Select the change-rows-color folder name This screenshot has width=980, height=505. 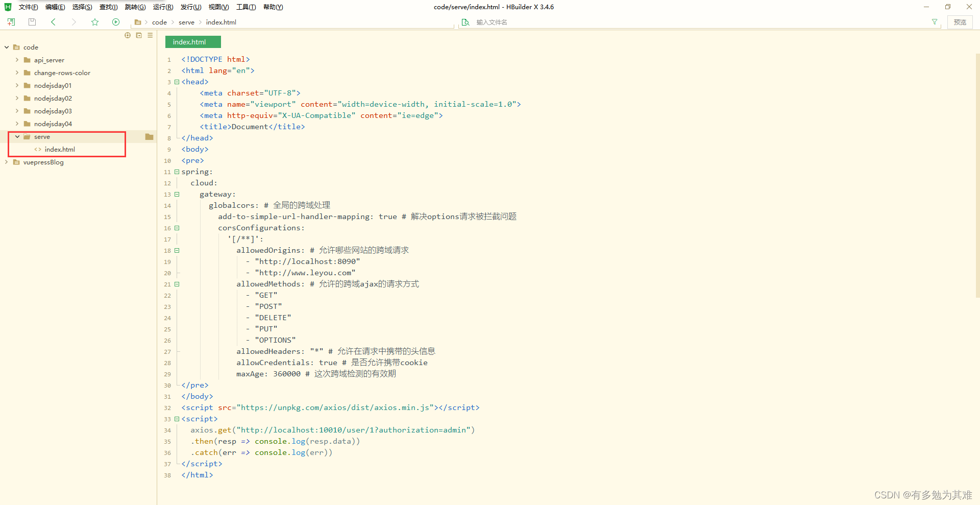(x=62, y=73)
